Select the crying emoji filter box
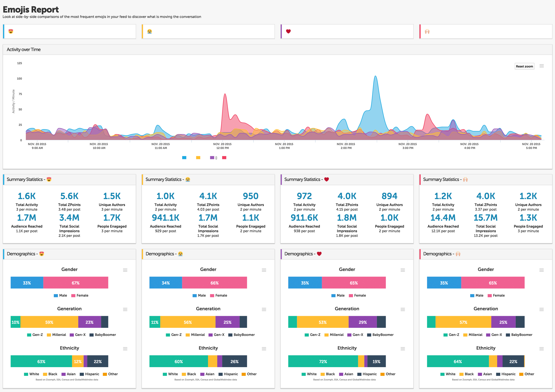 coord(208,31)
